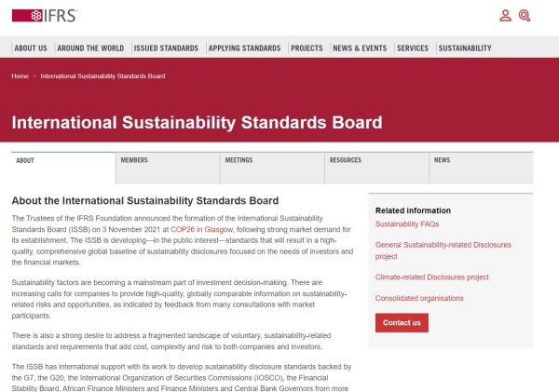Open General Sustainability-related Disclosures project link
This screenshot has width=559, height=392.
click(443, 250)
